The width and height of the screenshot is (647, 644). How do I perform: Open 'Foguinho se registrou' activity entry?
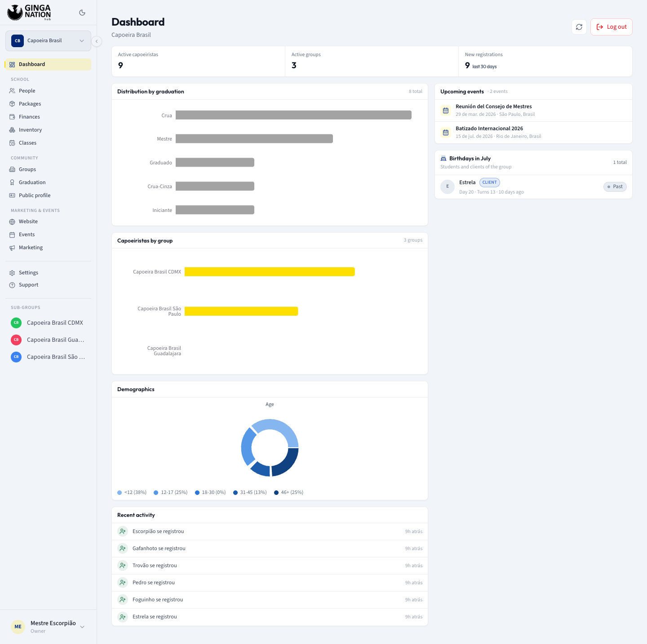click(270, 600)
